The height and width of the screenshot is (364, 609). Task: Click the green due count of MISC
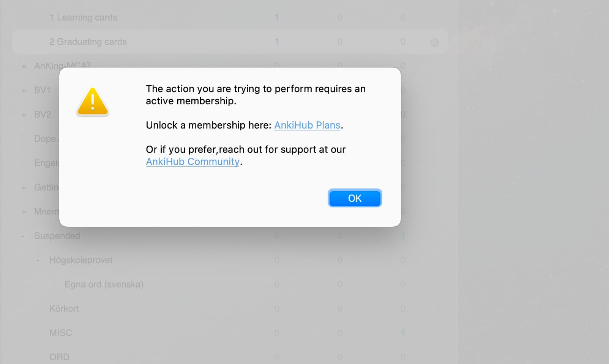pos(403,333)
